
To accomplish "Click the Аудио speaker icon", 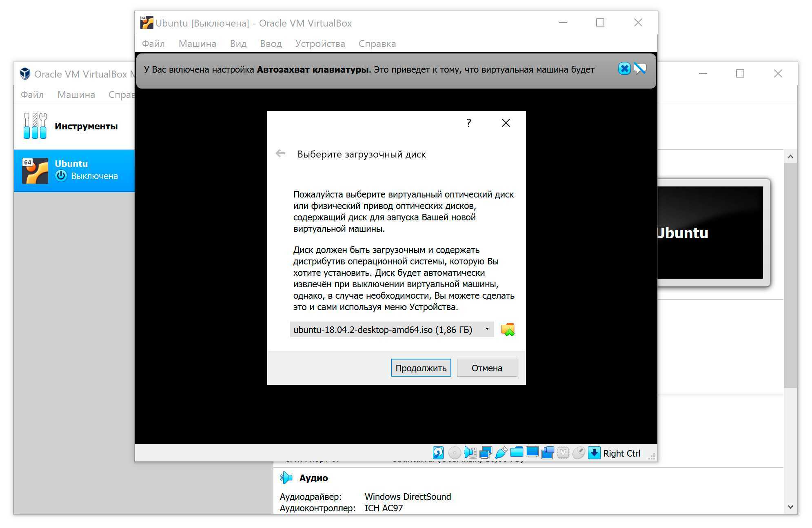I will 286,478.
